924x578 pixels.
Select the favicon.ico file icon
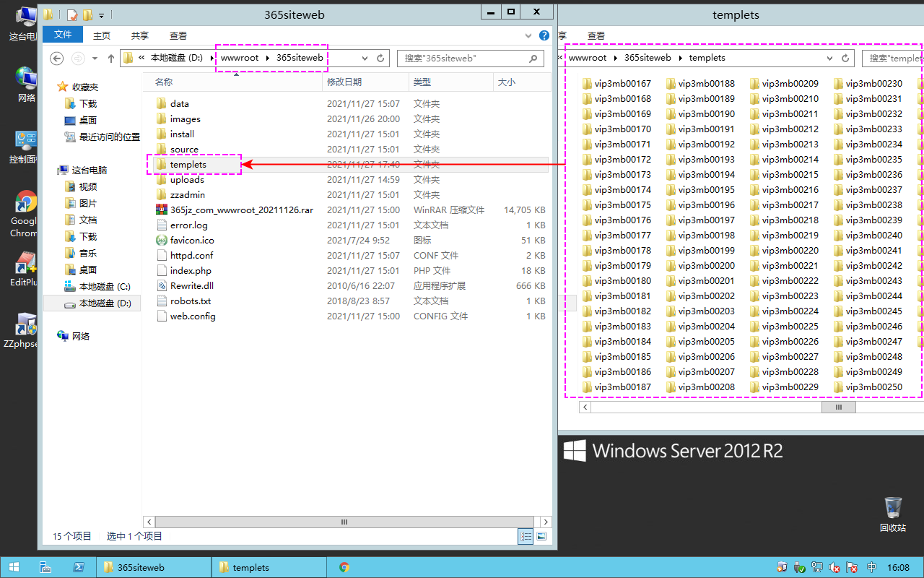point(162,241)
